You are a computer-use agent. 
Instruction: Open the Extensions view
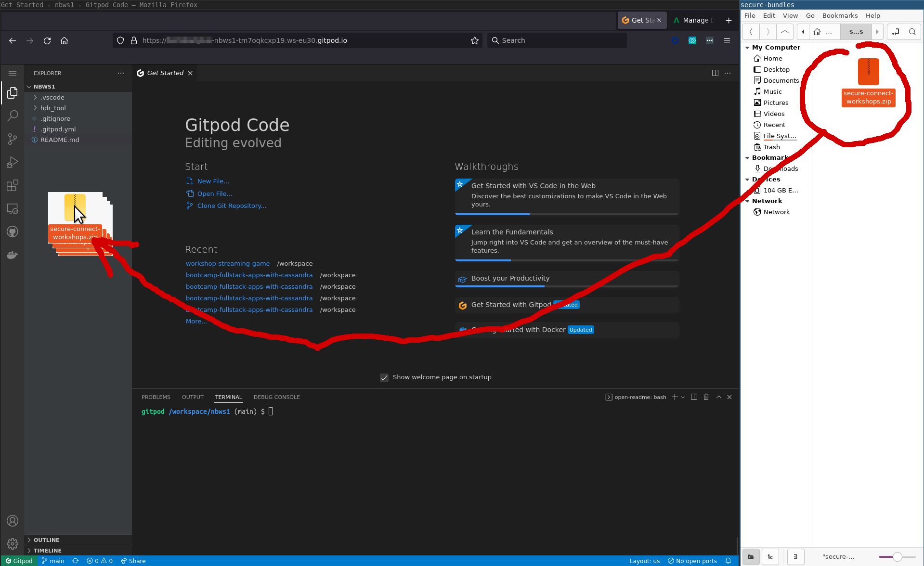pyautogui.click(x=13, y=185)
